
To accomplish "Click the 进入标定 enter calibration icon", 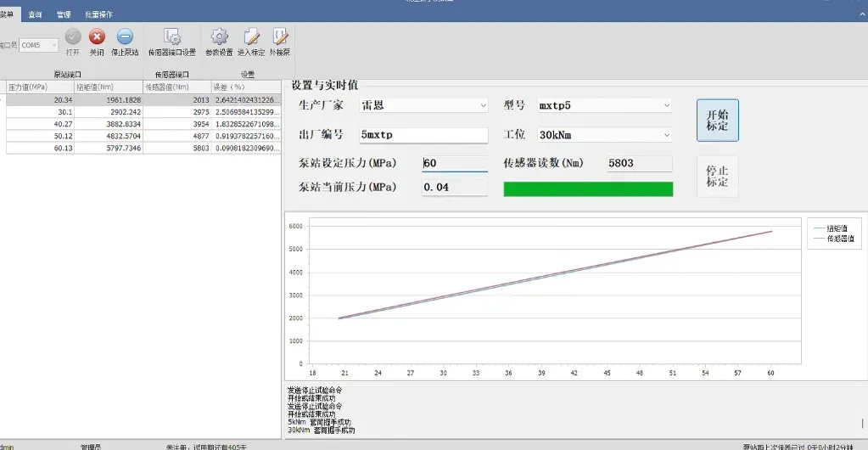I will 251,37.
